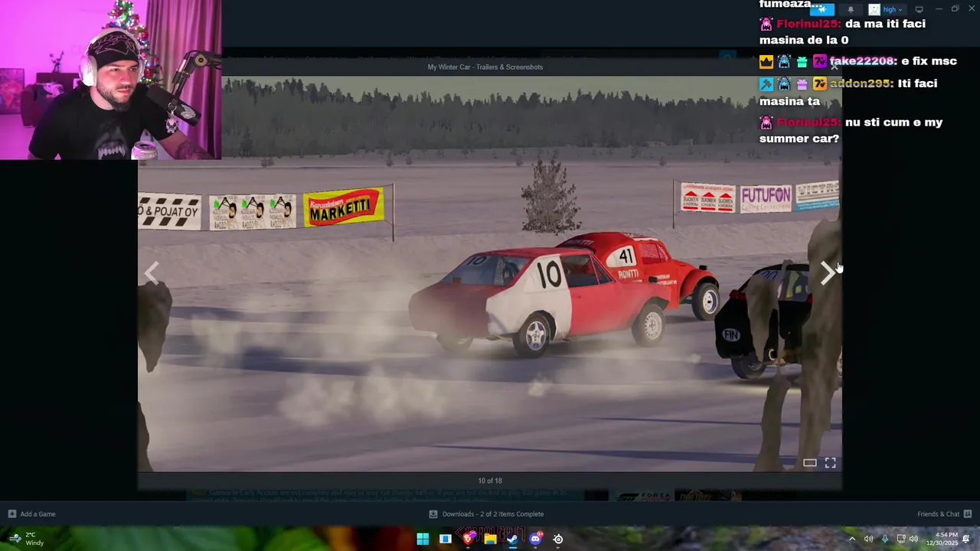Show hidden system tray icons
This screenshot has width=980, height=551.
pyautogui.click(x=851, y=539)
